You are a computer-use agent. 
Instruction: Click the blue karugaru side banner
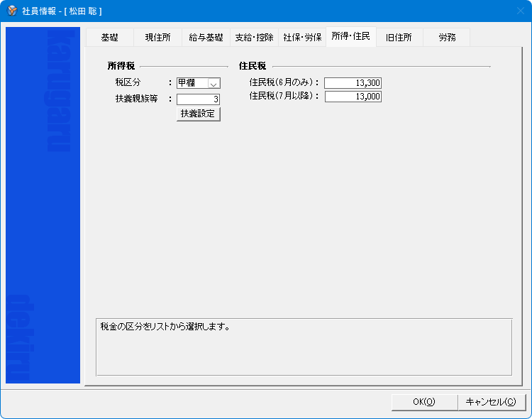point(43,206)
